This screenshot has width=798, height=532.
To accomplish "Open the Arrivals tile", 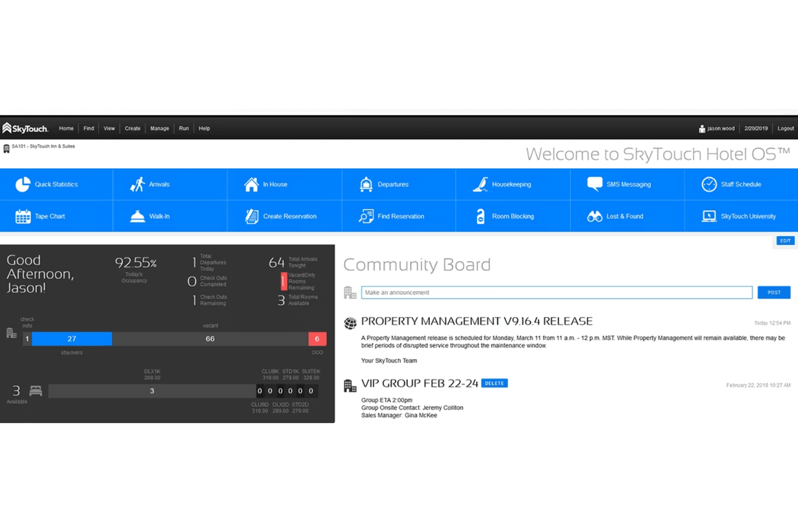I will coord(170,184).
